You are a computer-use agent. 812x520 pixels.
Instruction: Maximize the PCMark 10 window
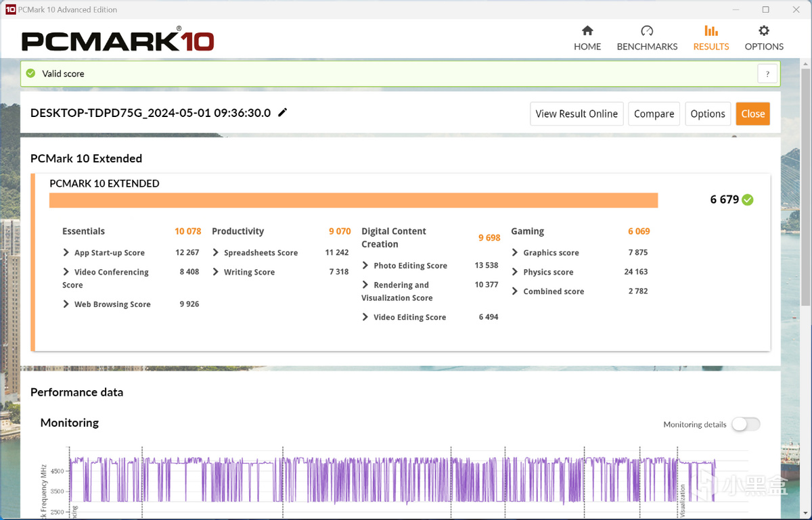765,9
